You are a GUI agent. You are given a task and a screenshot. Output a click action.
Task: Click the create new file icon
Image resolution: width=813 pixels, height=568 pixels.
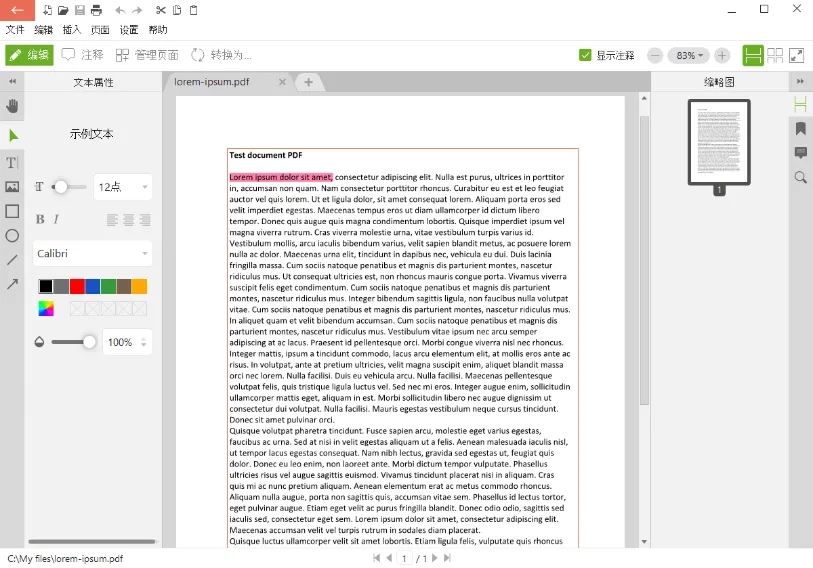click(47, 10)
